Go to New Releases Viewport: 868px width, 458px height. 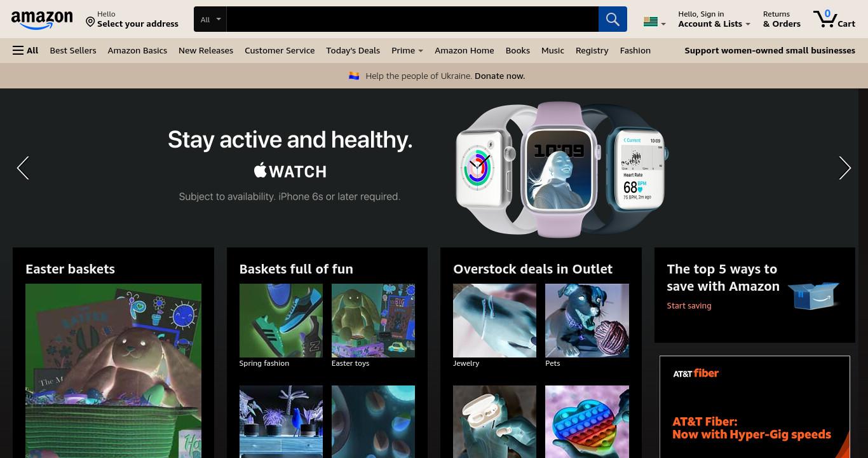(206, 50)
